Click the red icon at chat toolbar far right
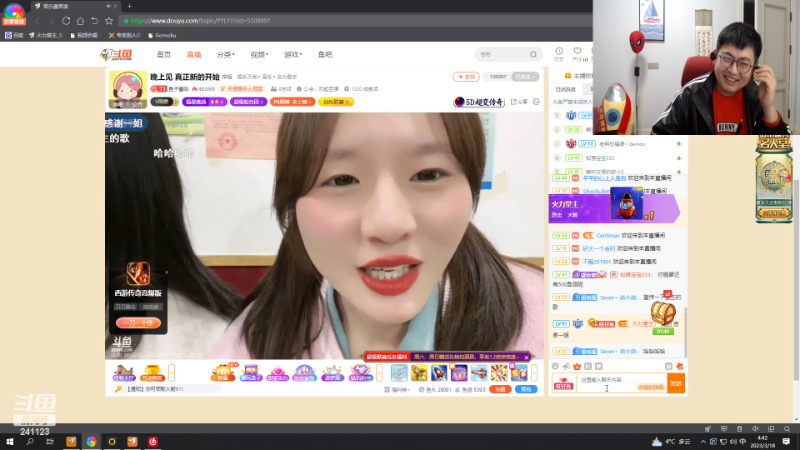The height and width of the screenshot is (450, 800). pyautogui.click(x=679, y=366)
